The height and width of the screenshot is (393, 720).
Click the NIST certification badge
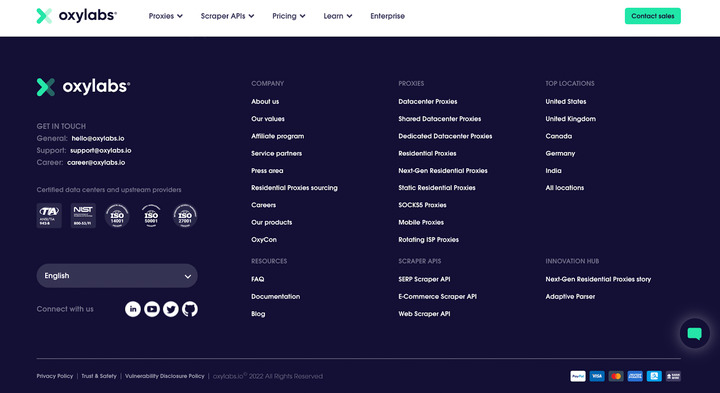pos(83,216)
